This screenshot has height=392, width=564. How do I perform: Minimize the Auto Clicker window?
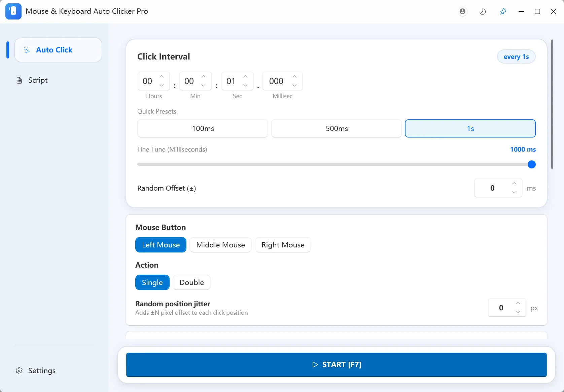click(x=521, y=11)
